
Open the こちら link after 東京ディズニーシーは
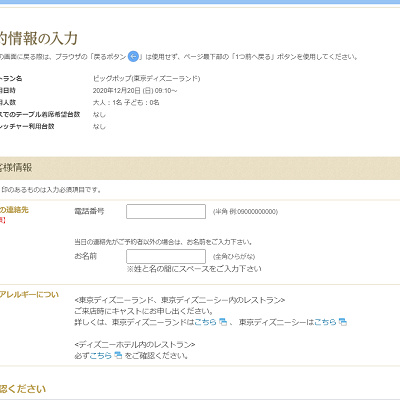[x=325, y=322]
